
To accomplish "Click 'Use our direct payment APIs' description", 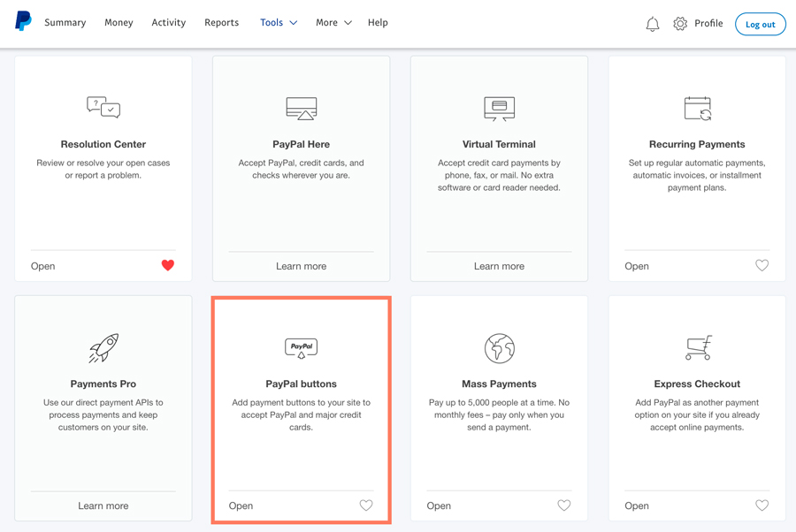I will click(x=103, y=414).
